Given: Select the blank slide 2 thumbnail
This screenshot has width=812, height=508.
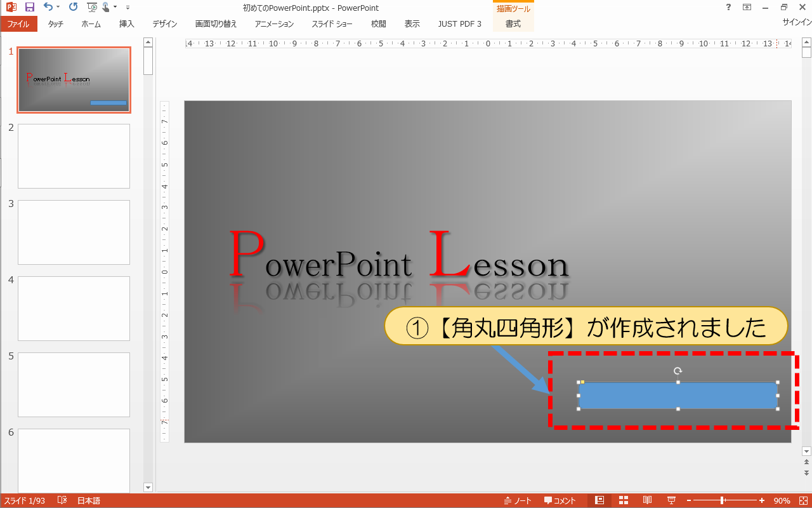Looking at the screenshot, I should (x=74, y=156).
